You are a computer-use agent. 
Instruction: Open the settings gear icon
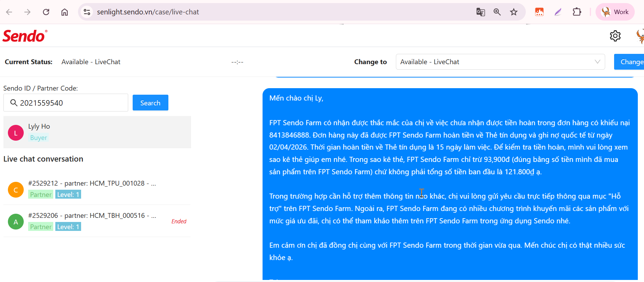(615, 36)
